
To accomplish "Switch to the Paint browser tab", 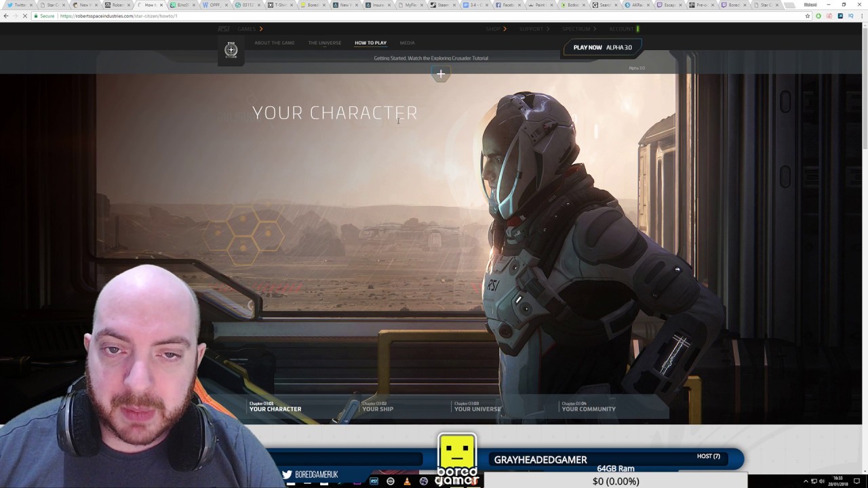I will [x=540, y=5].
